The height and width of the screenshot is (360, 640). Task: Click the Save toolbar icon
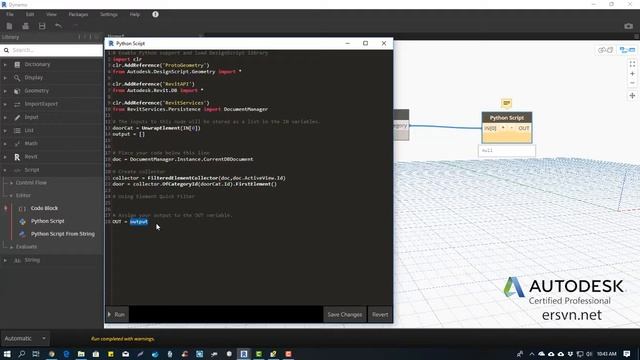click(x=42, y=26)
